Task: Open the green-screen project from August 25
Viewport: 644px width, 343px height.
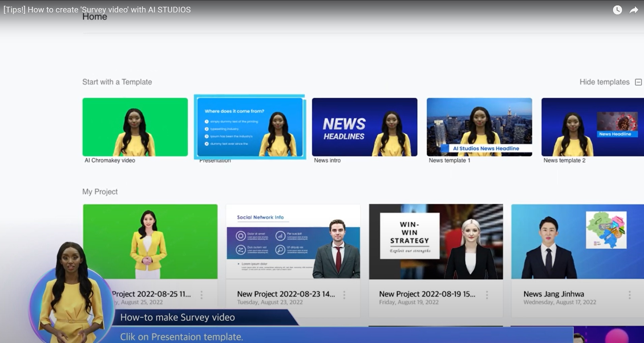Action: (x=150, y=241)
